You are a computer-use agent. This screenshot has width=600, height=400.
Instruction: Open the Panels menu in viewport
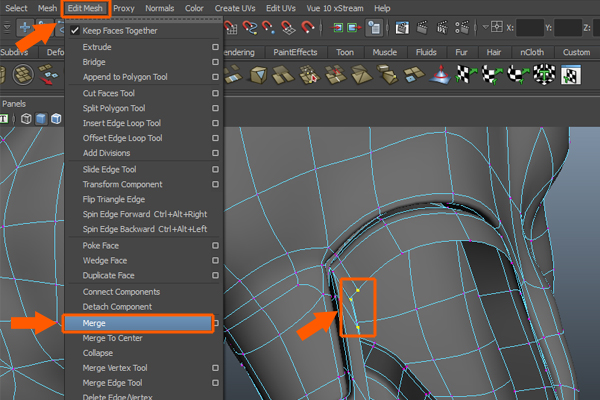click(x=14, y=104)
